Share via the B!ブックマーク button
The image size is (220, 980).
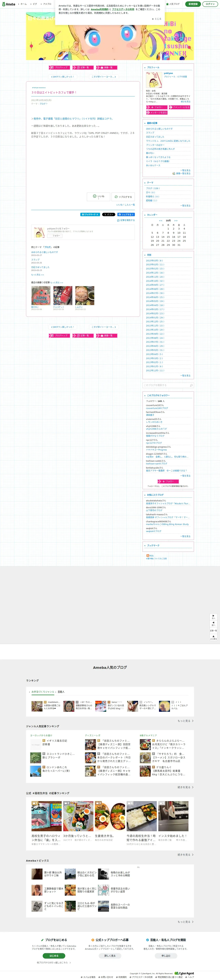(90, 214)
